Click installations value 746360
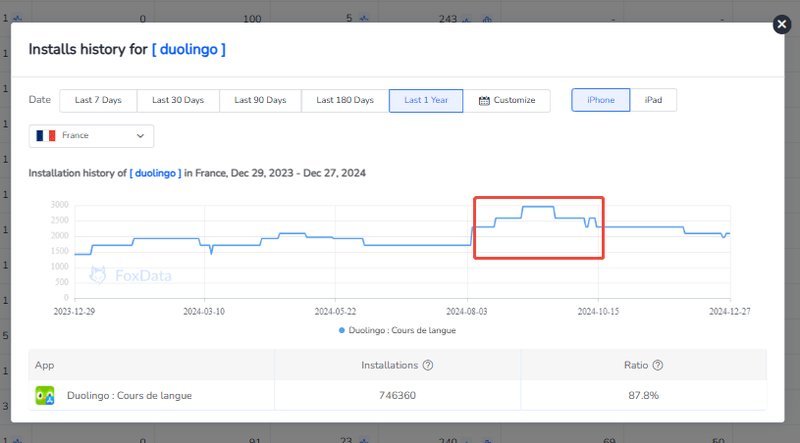Viewport: 800px width, 443px height. [x=397, y=396]
